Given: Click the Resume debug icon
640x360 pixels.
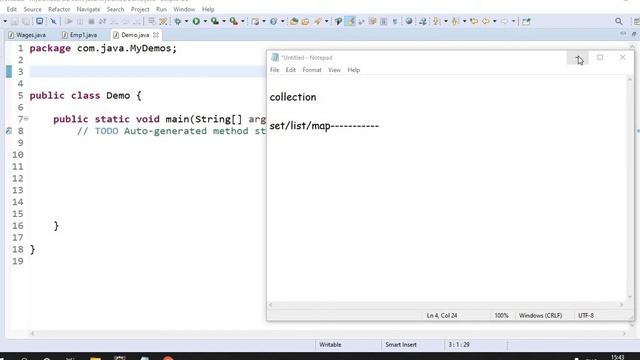Looking at the screenshot, I should pos(69,21).
